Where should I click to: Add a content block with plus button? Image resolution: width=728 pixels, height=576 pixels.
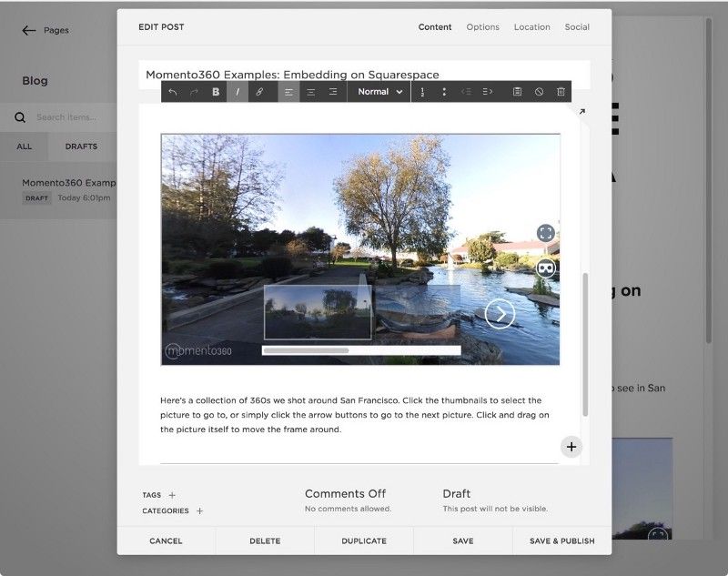tap(571, 447)
